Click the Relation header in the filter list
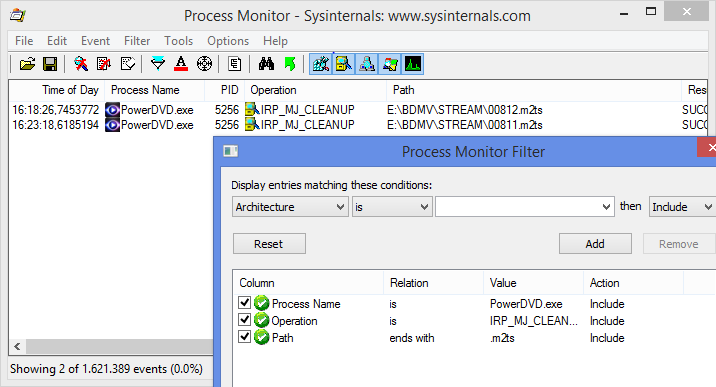Image resolution: width=716 pixels, height=387 pixels. [433, 283]
